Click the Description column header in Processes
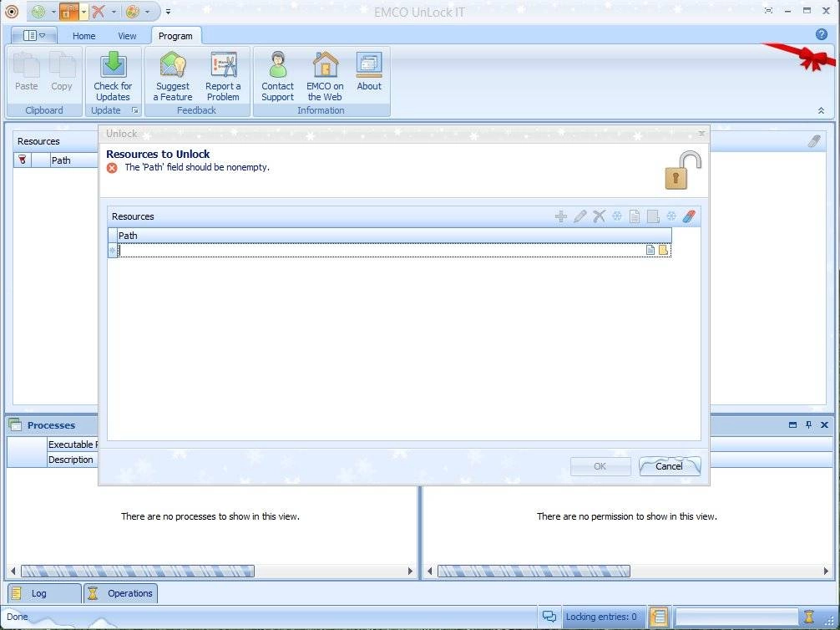840x630 pixels. (73, 460)
